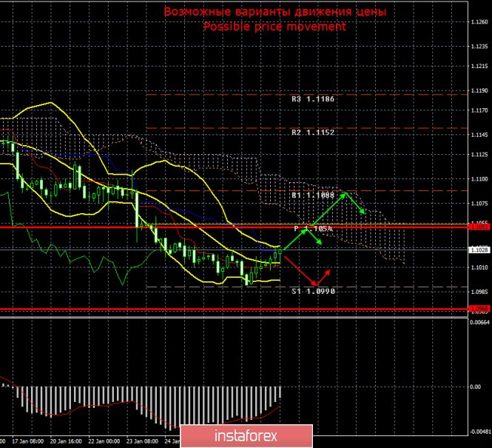Click the 1.0985 price axis value

coord(479,292)
